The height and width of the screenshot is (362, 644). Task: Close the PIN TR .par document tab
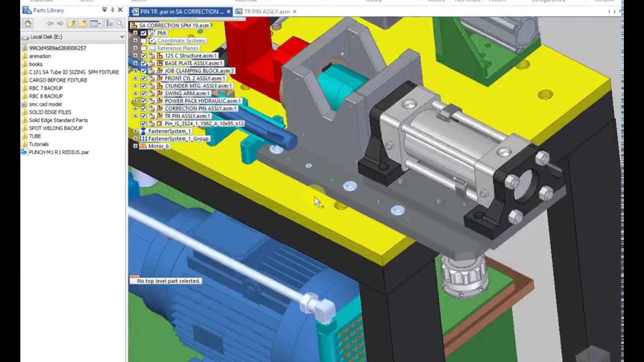pyautogui.click(x=228, y=12)
